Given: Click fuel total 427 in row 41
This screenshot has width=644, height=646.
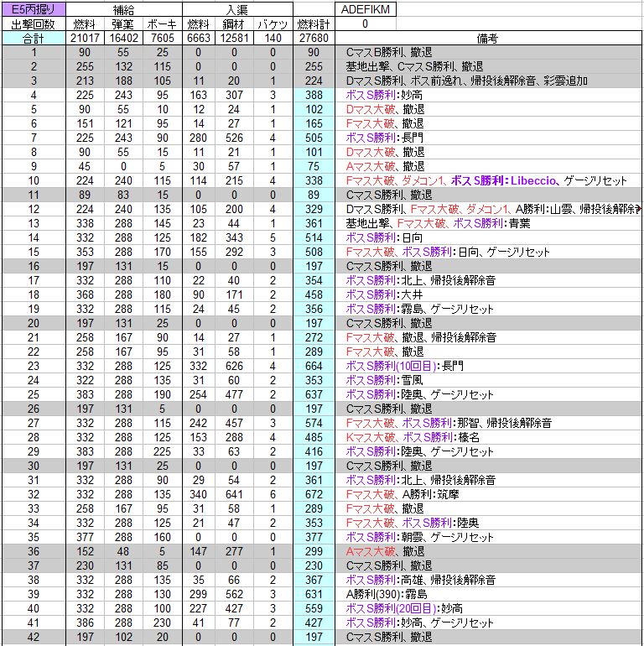Looking at the screenshot, I should (314, 623).
